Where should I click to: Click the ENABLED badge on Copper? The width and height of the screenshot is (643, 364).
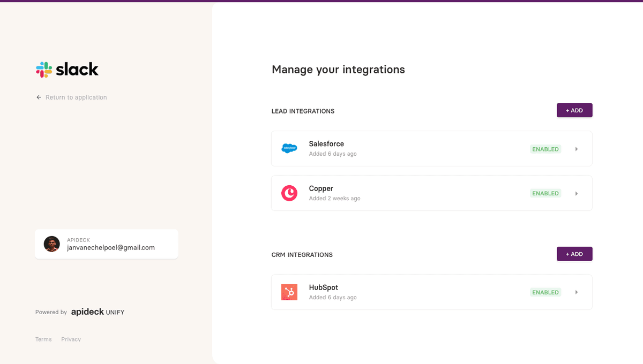[545, 193]
